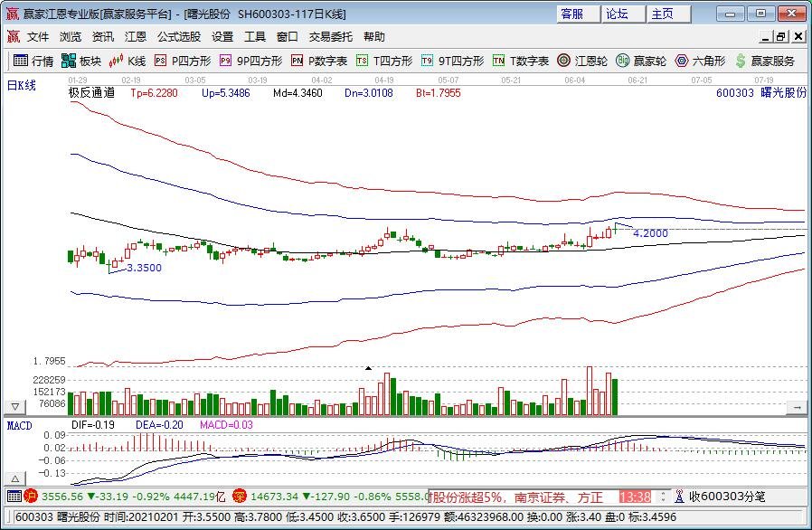Click the 日K线 period label
Screen dimensions: 812x530
coord(21,86)
